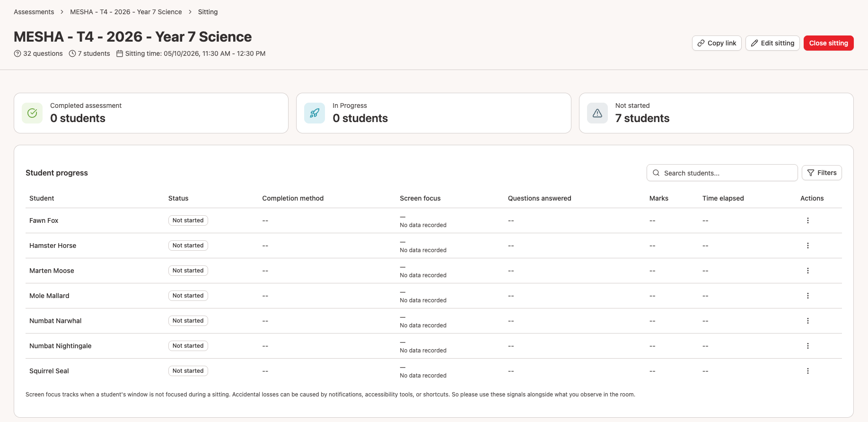This screenshot has width=868, height=422.
Task: Click the Questions answered column header
Action: 539,198
